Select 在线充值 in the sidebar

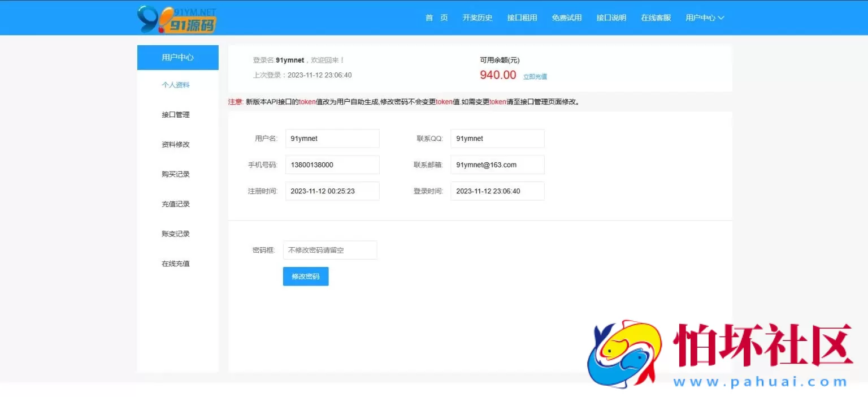click(176, 264)
